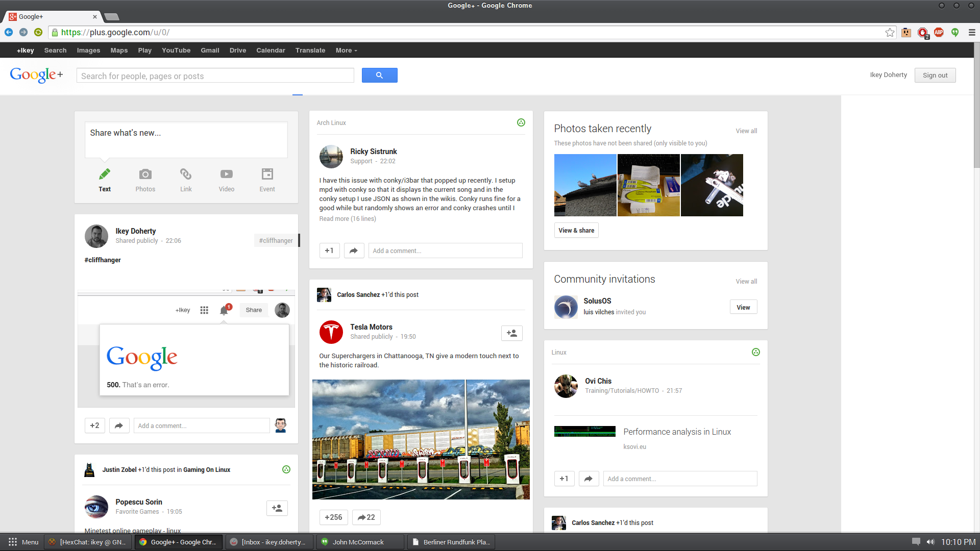Open Gmail in the Google bar
Viewport: 980px width, 551px height.
pyautogui.click(x=210, y=50)
